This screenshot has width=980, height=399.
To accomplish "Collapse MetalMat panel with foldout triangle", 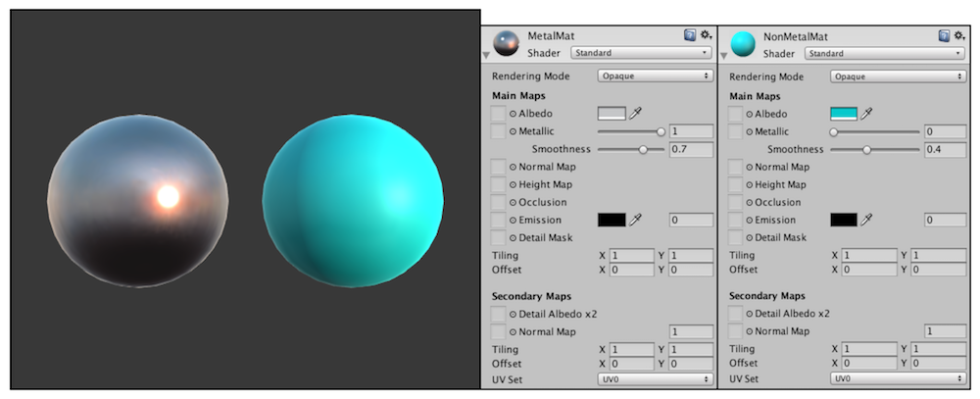I will pos(486,56).
